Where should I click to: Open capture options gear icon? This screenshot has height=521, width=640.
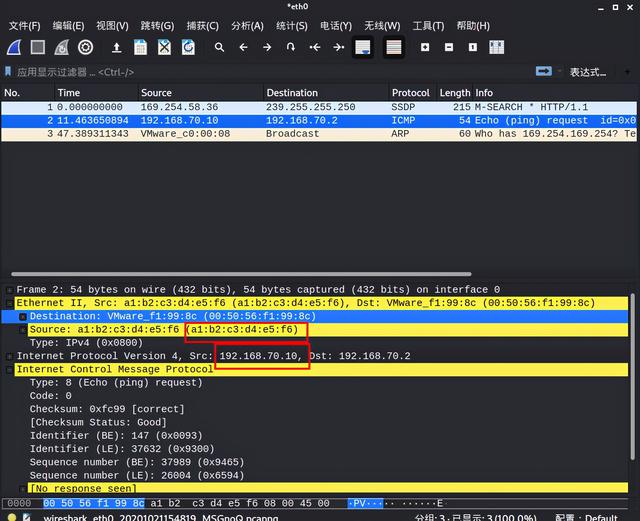85,47
